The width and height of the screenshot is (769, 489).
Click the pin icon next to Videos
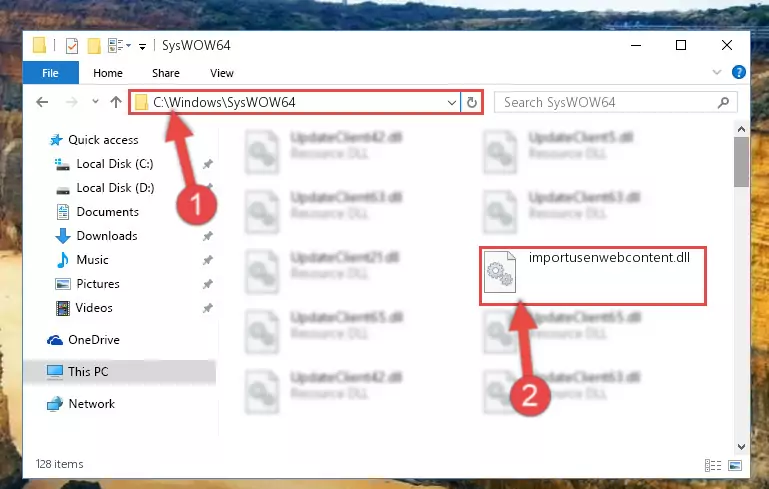(208, 308)
